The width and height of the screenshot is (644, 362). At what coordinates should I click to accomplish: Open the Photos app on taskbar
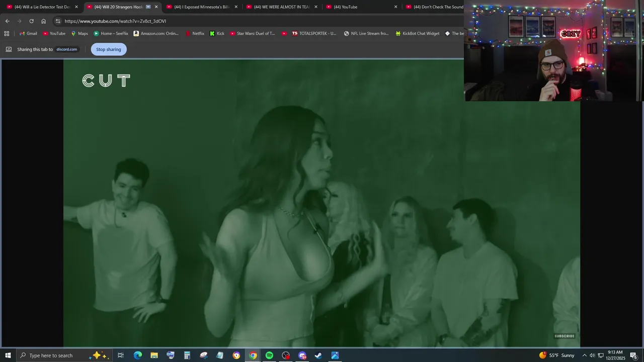pyautogui.click(x=335, y=355)
